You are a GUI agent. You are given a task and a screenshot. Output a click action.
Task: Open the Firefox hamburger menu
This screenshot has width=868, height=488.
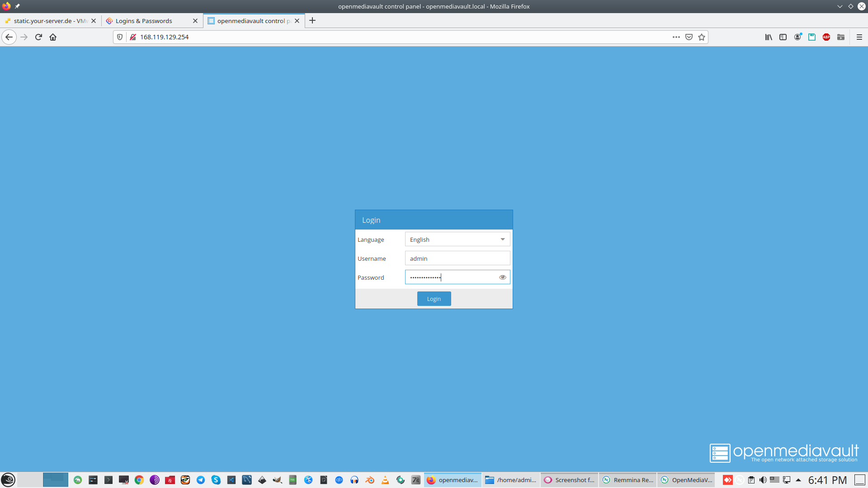859,37
